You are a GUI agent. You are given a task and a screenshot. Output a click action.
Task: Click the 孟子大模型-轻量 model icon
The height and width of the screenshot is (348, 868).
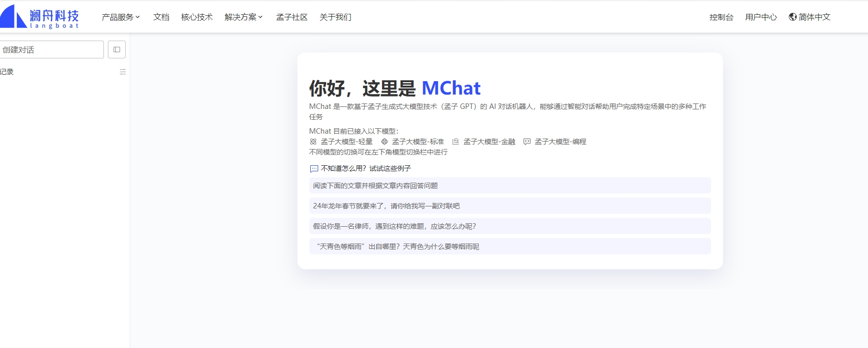point(313,142)
